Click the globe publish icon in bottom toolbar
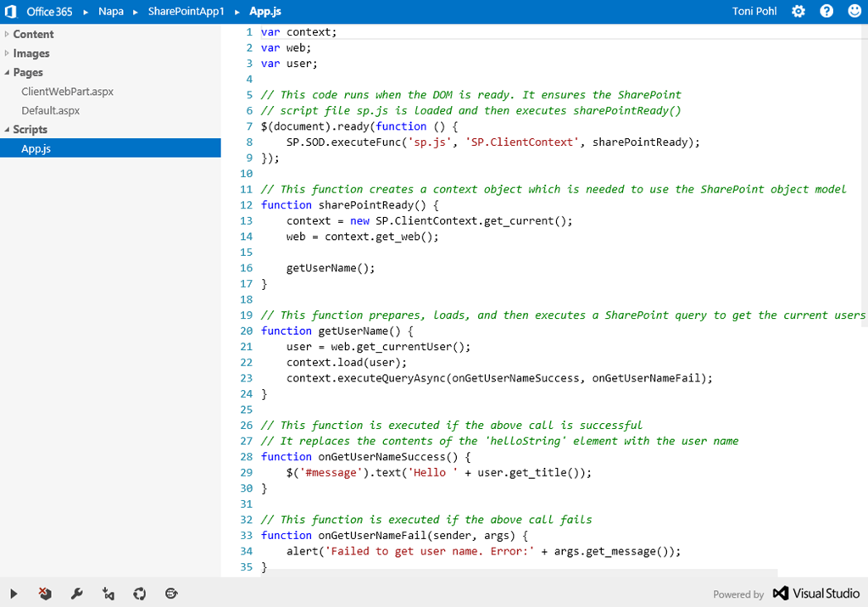 [x=171, y=594]
